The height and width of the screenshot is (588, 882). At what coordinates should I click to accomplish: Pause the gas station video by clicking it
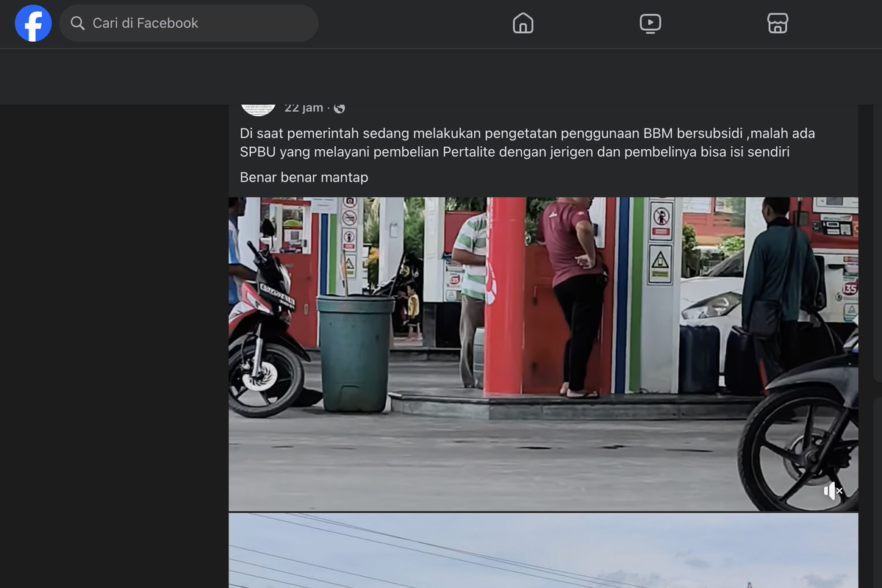(543, 353)
